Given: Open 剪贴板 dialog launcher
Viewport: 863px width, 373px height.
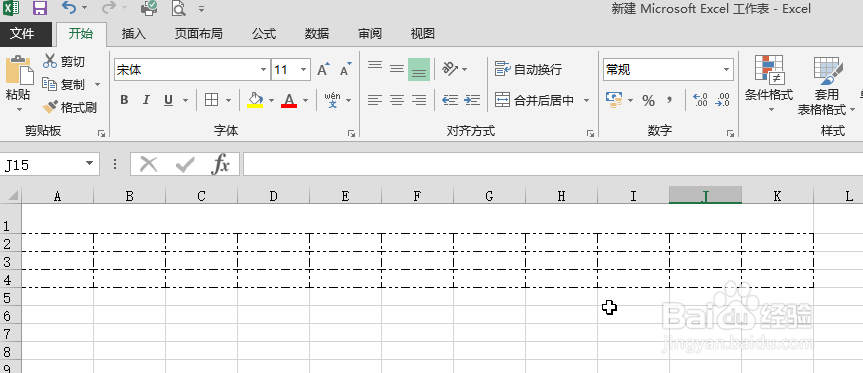Looking at the screenshot, I should click(x=101, y=133).
